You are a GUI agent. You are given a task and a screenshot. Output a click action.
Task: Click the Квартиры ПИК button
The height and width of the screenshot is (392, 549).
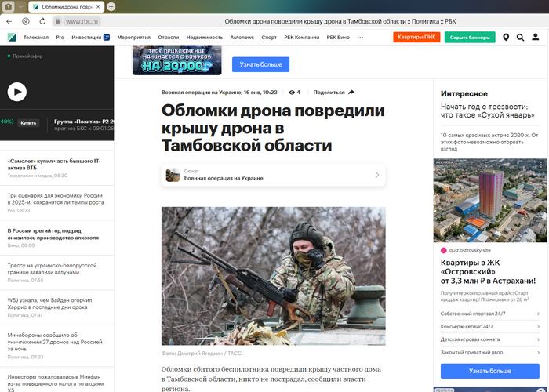(x=416, y=37)
